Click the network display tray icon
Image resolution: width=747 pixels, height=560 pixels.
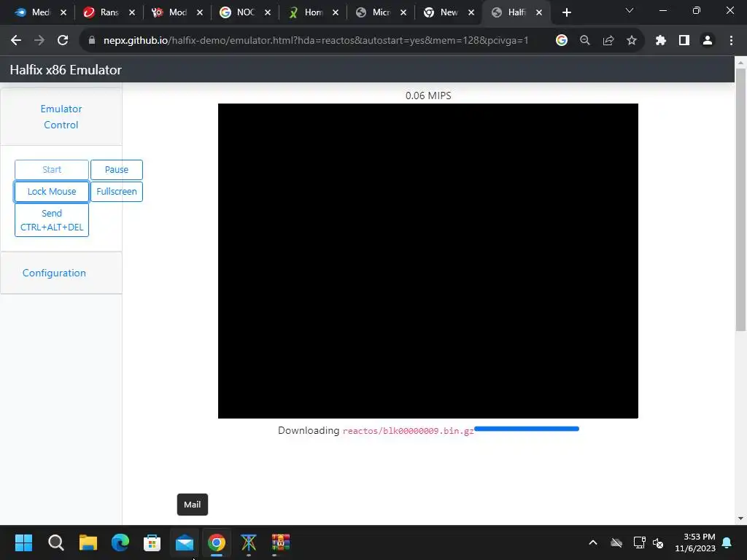pyautogui.click(x=639, y=542)
